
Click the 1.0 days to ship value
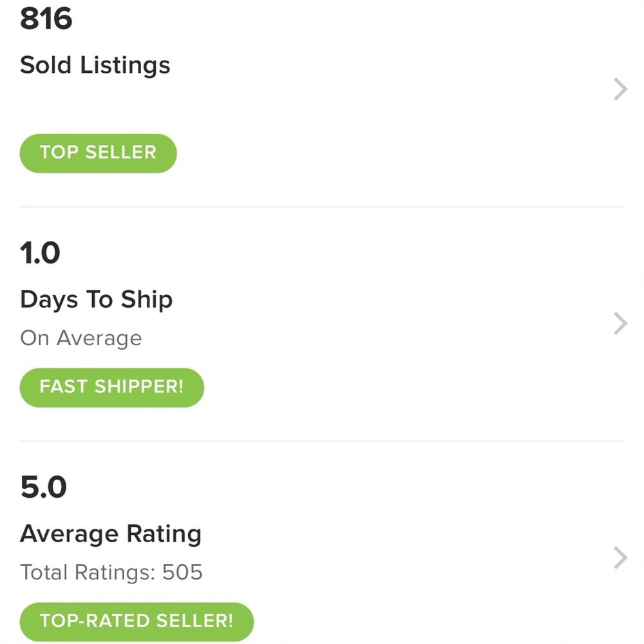coord(41,253)
